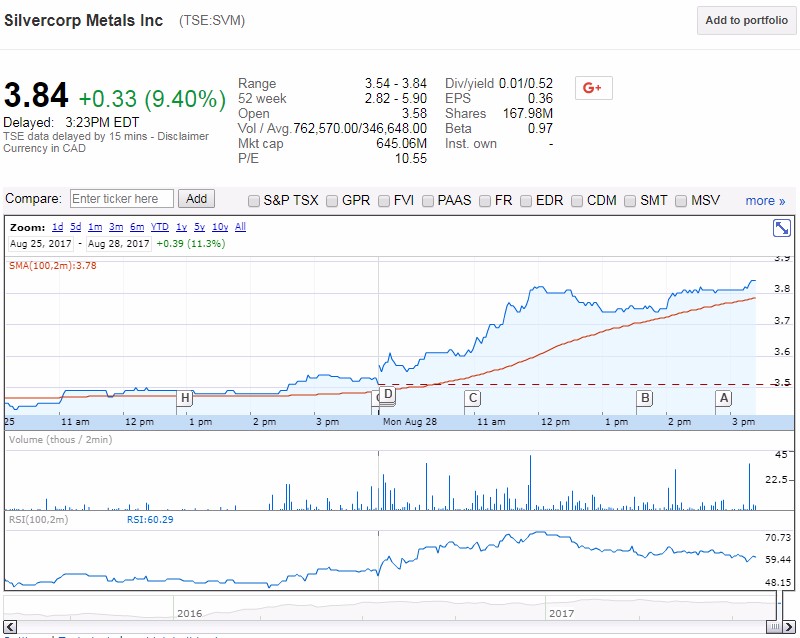This screenshot has width=800, height=638.
Task: Switch chart zoom to 1m
Action: [95, 227]
